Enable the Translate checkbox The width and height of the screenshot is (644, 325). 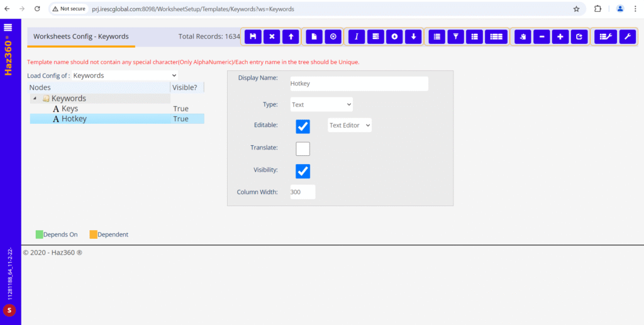303,149
